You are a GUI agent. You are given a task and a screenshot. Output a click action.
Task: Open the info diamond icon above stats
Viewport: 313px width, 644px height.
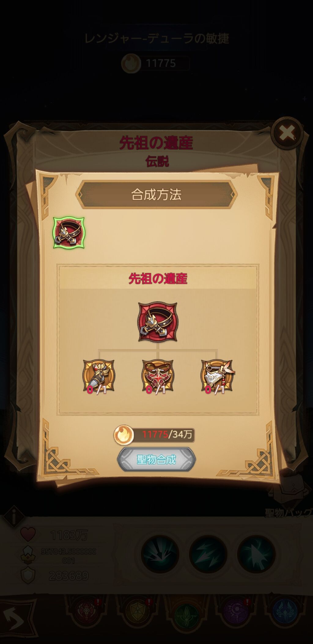tap(13, 517)
